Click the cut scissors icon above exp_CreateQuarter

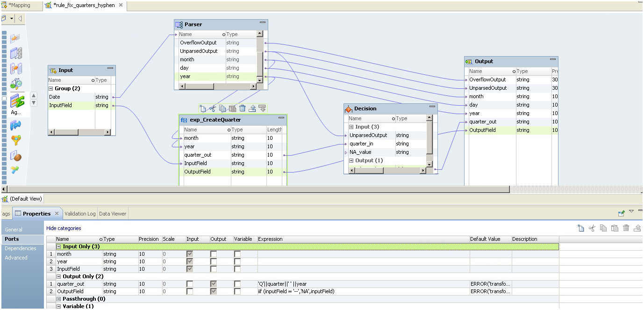coord(212,108)
